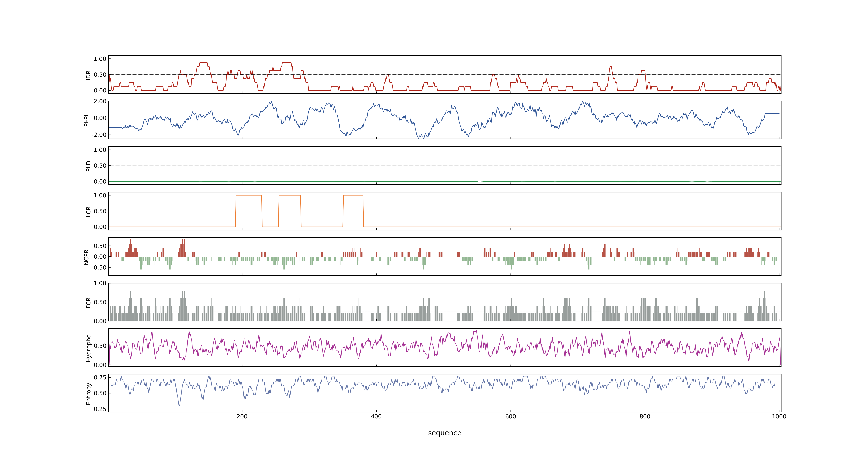Screen dimensions: 868x463
Task: Click the "0.00" tick of the Hydropho panel
Action: point(100,365)
